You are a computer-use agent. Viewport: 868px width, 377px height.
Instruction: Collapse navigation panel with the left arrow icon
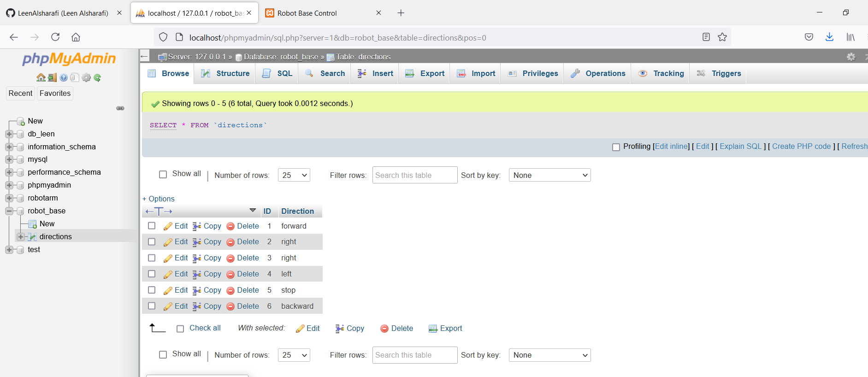tap(144, 56)
